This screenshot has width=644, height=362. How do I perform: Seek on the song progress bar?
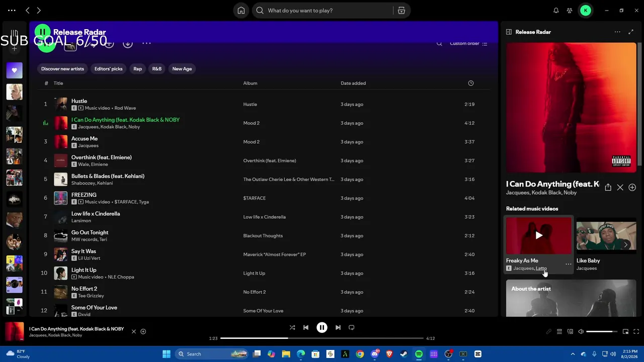[x=322, y=338]
